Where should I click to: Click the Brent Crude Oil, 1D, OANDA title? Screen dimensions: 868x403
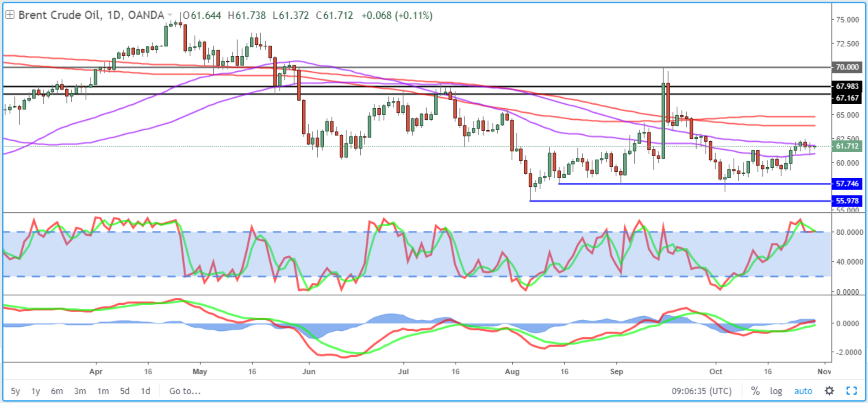[x=91, y=15]
